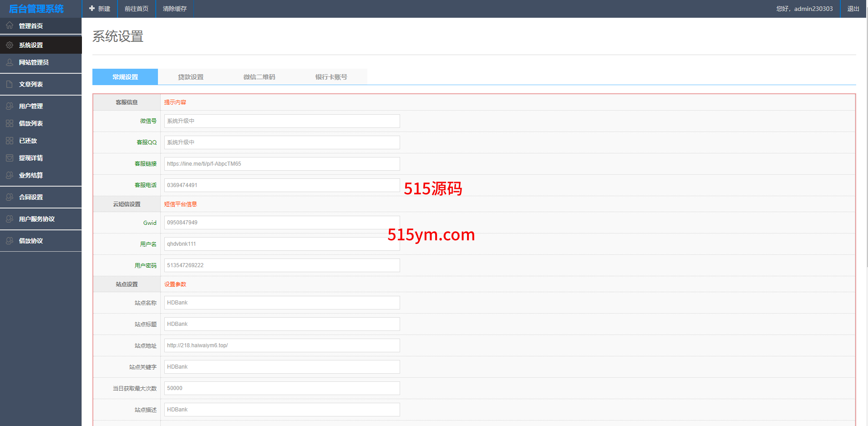This screenshot has width=868, height=426.
Task: Open 业务结算 in the sidebar
Action: pos(31,175)
